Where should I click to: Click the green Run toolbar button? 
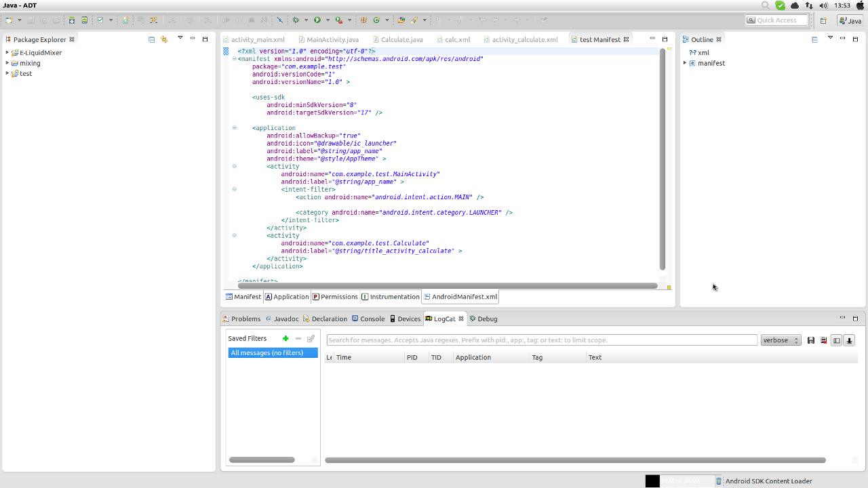point(317,20)
